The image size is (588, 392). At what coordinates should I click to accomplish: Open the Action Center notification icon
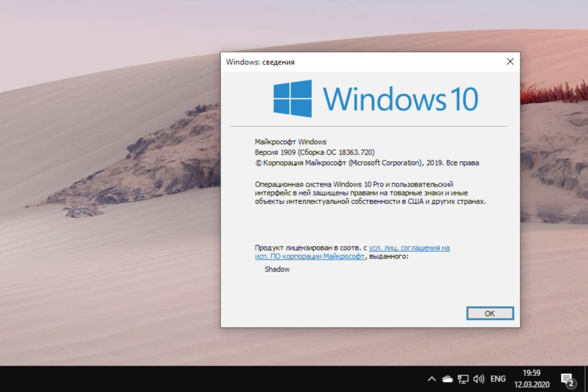568,379
